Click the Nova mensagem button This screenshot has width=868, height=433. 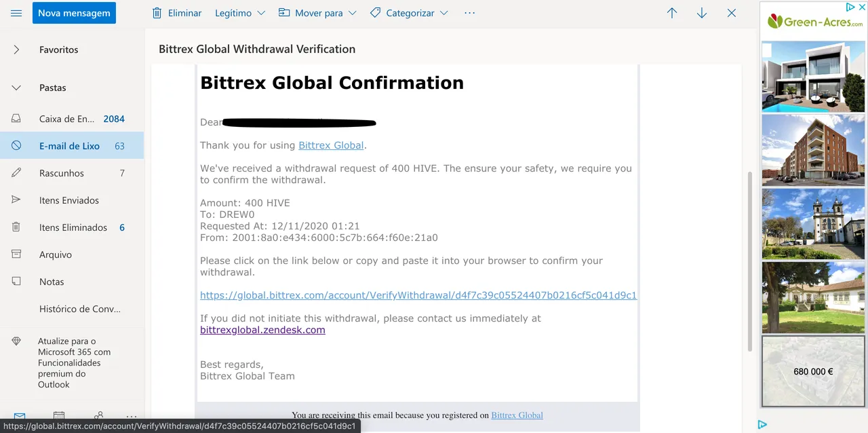click(74, 13)
